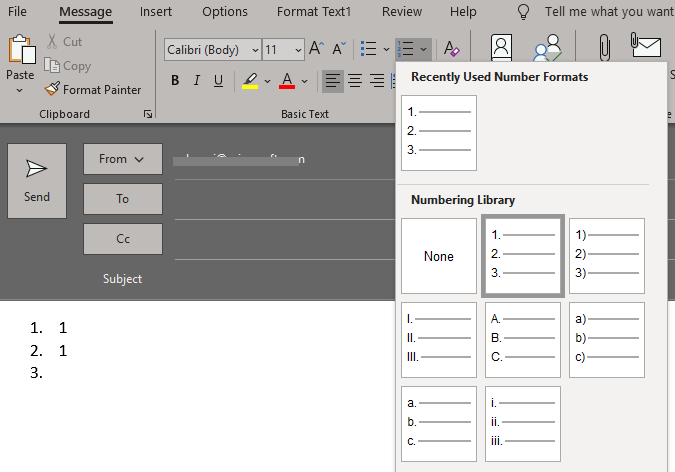
Task: Collapse the numbering library arrow
Action: point(424,49)
